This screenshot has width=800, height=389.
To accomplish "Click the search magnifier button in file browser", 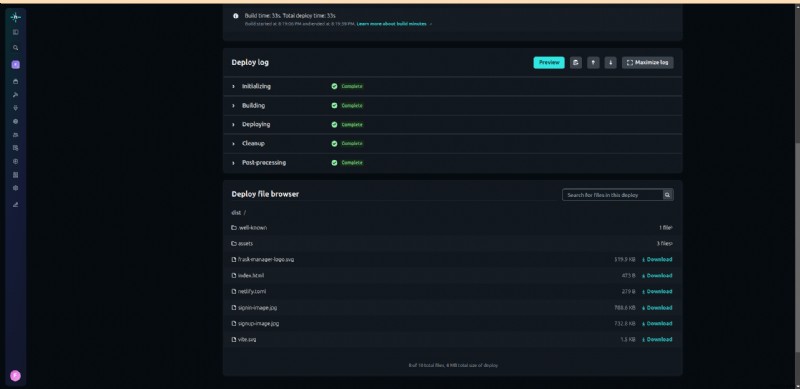I will 667,195.
